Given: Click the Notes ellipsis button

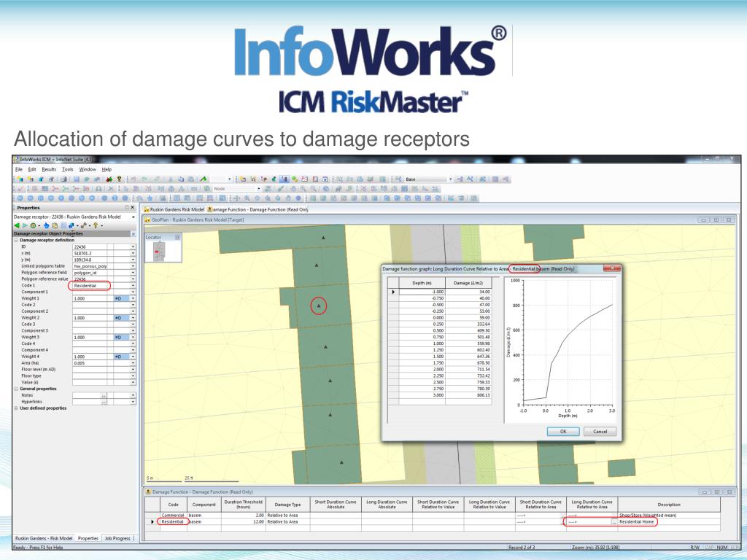Looking at the screenshot, I should click(x=104, y=396).
